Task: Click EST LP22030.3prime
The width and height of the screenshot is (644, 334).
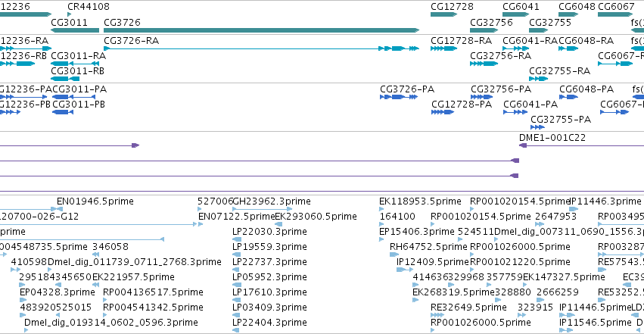Action: 269,232
